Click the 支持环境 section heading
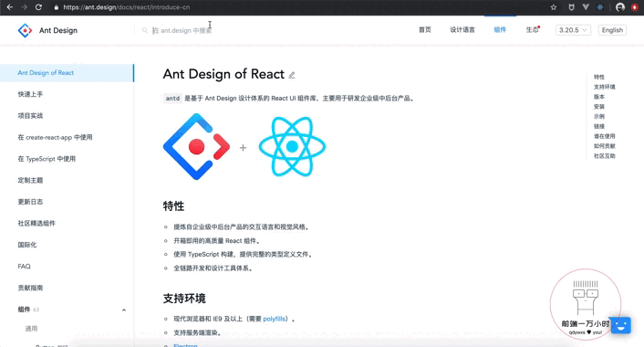This screenshot has height=347, width=644. [184, 299]
